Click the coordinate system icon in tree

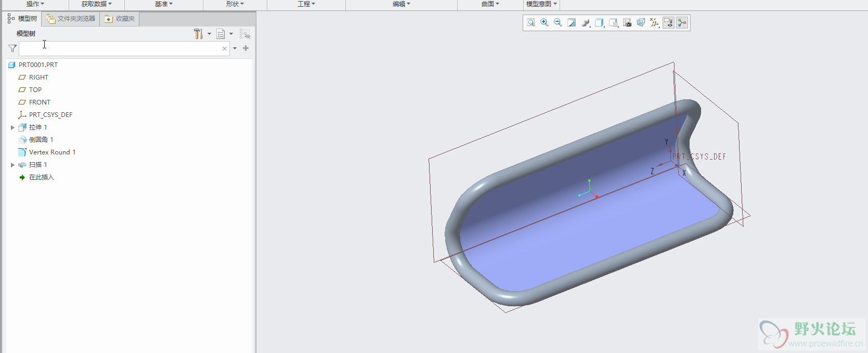click(x=22, y=115)
